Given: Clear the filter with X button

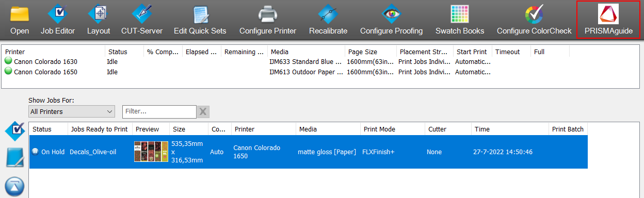Looking at the screenshot, I should 203,112.
